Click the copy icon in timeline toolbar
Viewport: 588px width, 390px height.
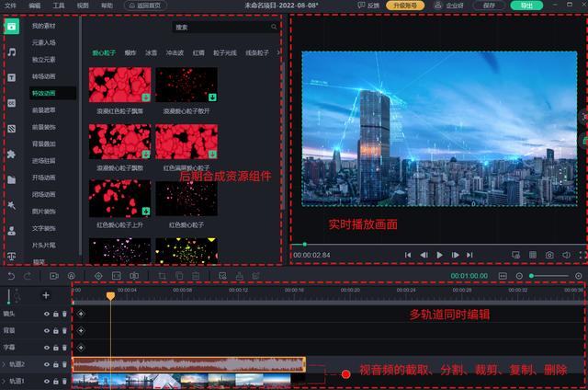[x=179, y=276]
